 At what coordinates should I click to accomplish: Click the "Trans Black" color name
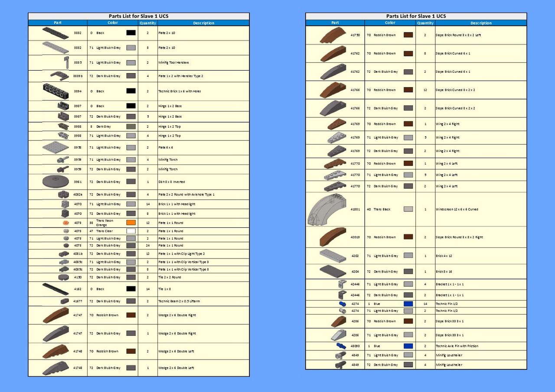pyautogui.click(x=382, y=209)
